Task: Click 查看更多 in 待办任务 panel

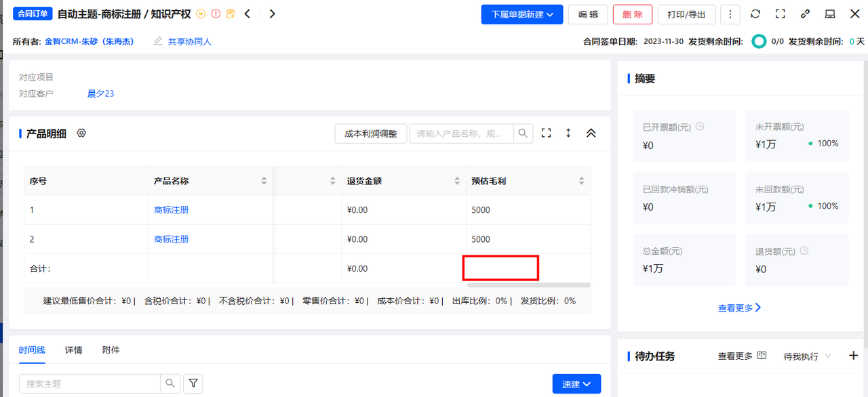Action: (x=736, y=356)
